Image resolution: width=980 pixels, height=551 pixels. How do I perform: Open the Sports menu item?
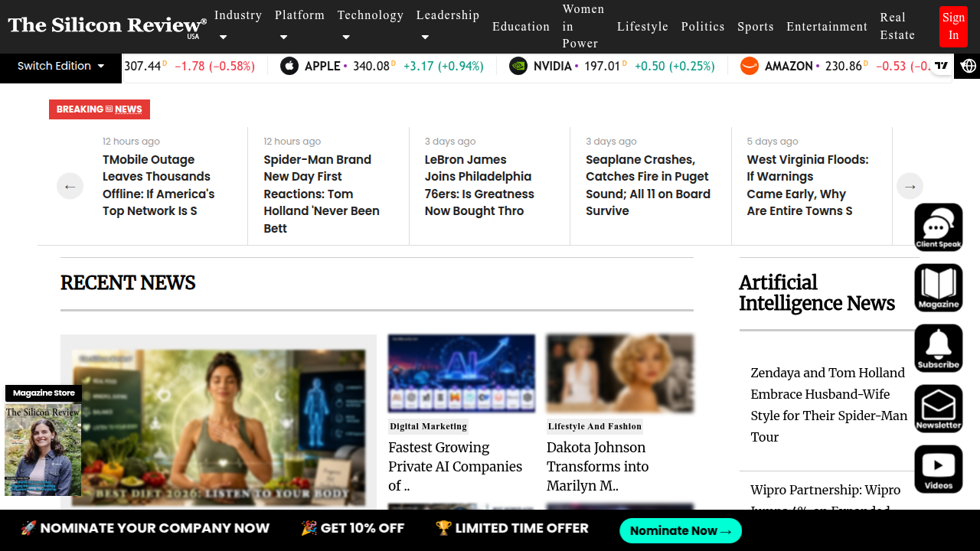click(756, 26)
